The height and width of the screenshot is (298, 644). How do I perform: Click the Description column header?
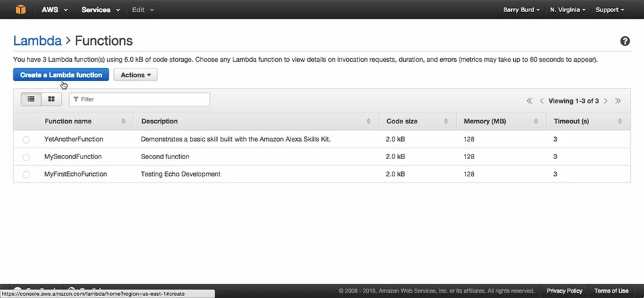(x=256, y=121)
